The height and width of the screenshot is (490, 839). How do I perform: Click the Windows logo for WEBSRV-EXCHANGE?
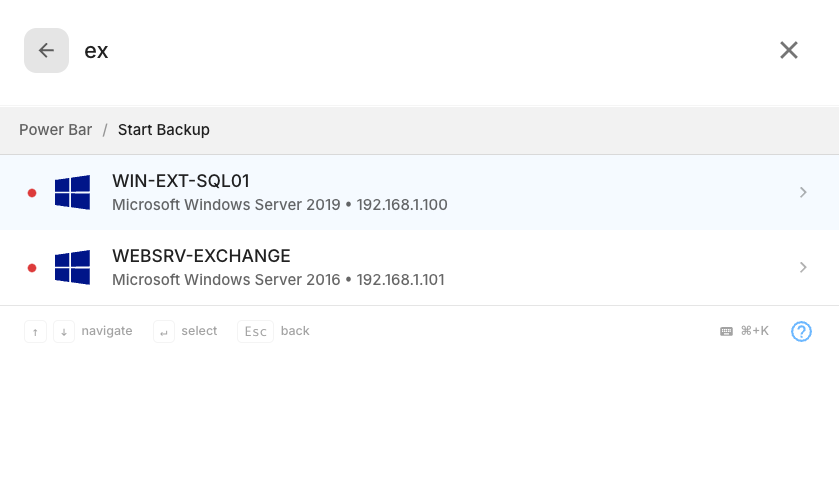pos(72,267)
